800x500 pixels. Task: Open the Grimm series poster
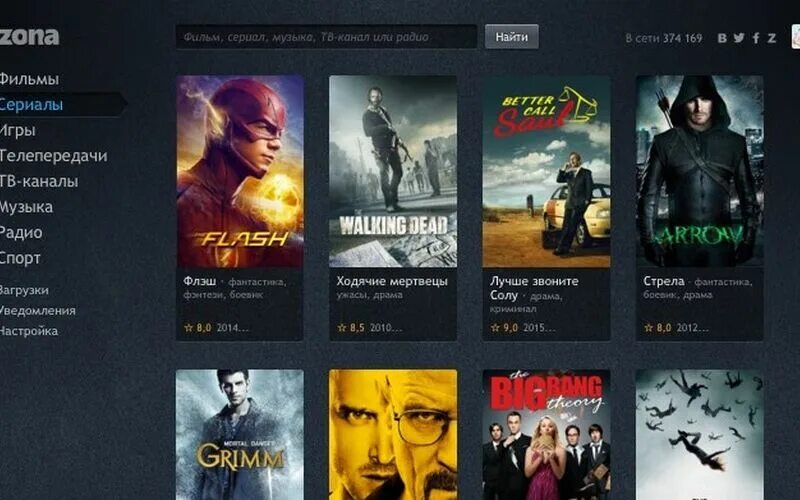coord(240,435)
